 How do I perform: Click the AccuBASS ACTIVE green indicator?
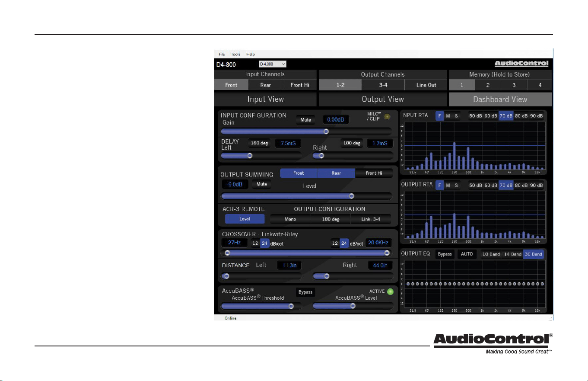coord(391,291)
